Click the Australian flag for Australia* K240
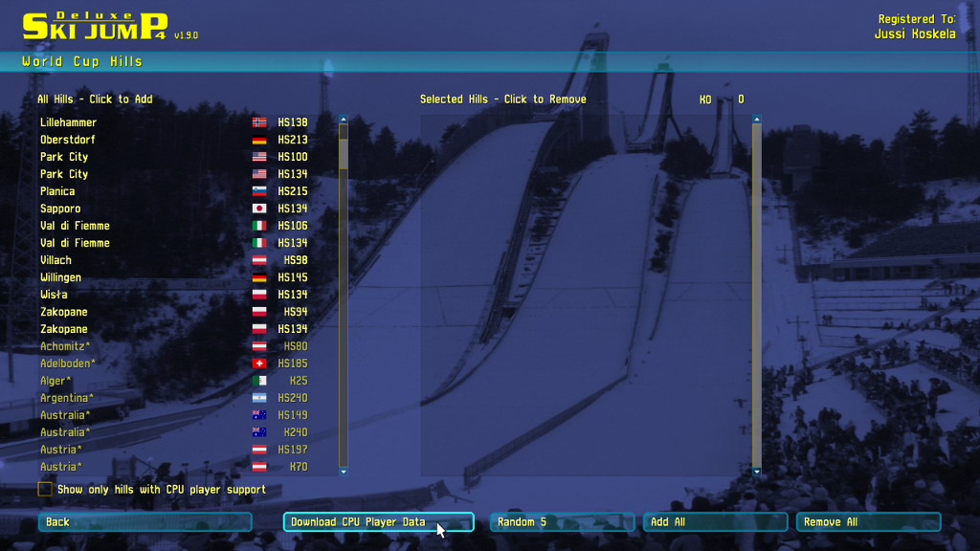 tap(259, 432)
